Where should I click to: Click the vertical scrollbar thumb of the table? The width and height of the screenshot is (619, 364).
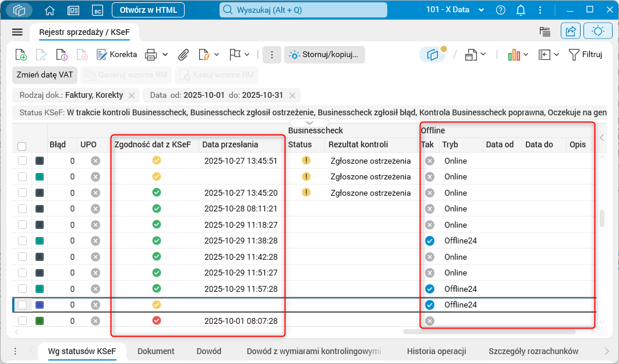pos(602,218)
